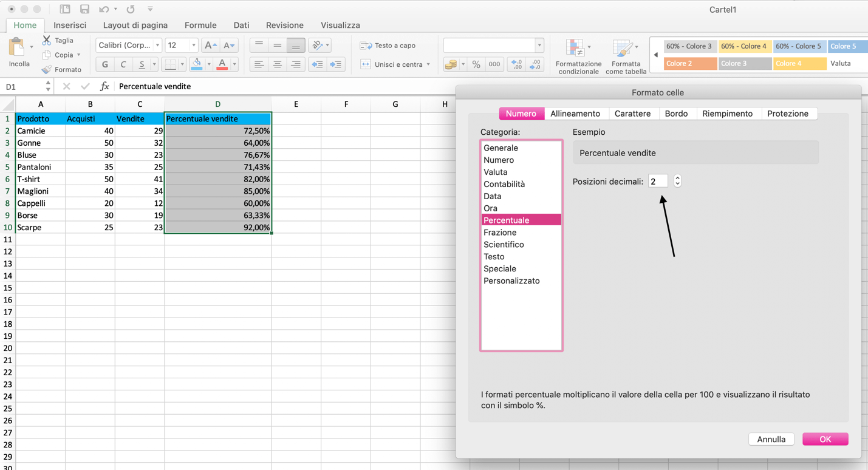
Task: Align cell content to bottom
Action: (x=295, y=46)
